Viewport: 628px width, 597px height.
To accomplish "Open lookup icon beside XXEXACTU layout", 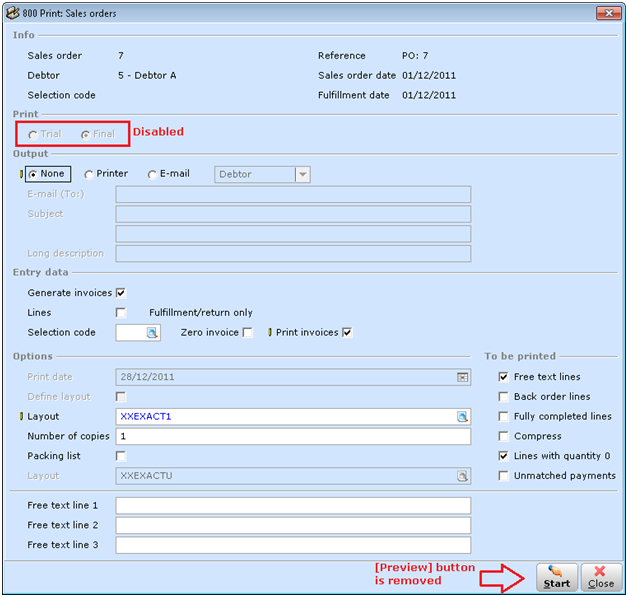I will (462, 476).
